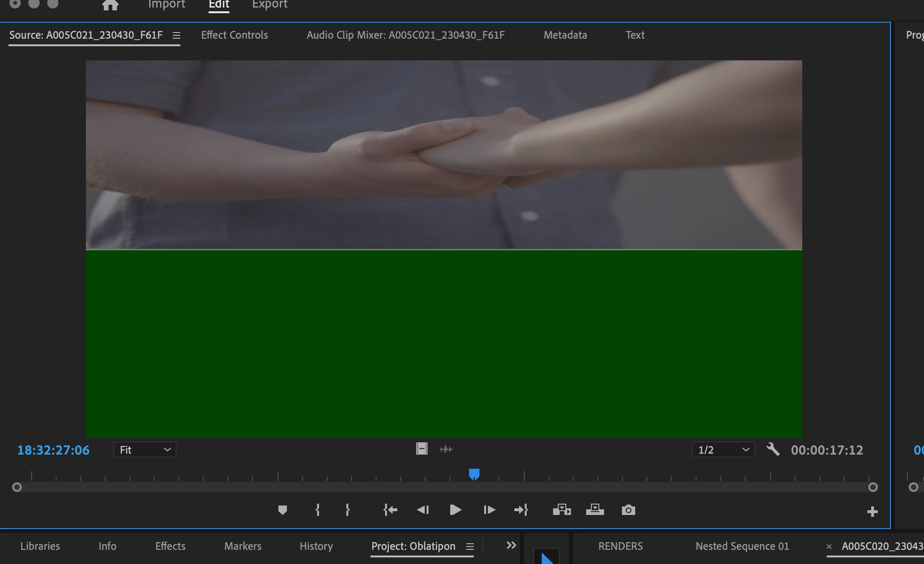Click Export Frame camera icon
This screenshot has width=924, height=564.
(x=628, y=510)
